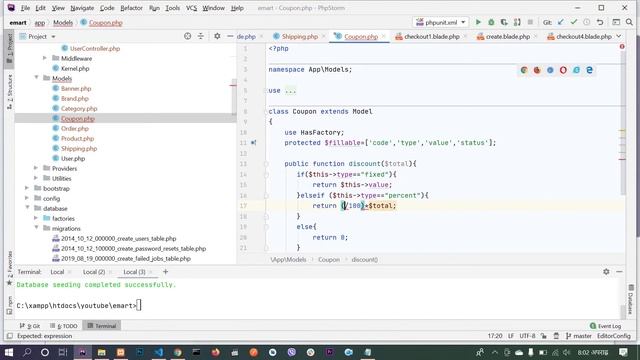Click Models breadcrumb in navigation bar
640x360 pixels.
point(63,22)
